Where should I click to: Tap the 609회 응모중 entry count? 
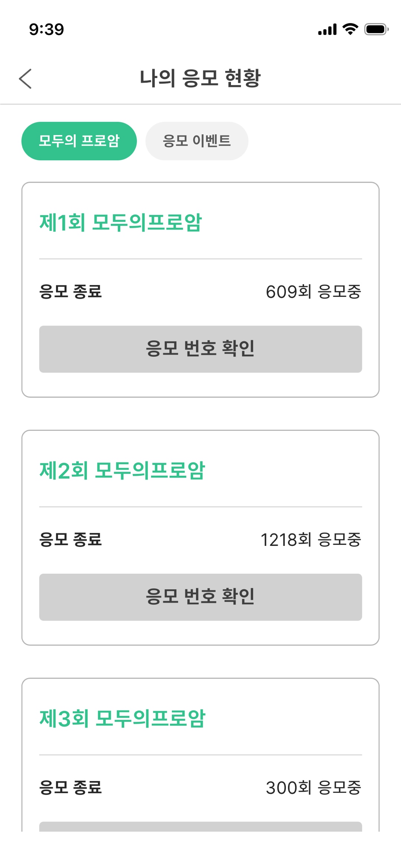pos(313,292)
